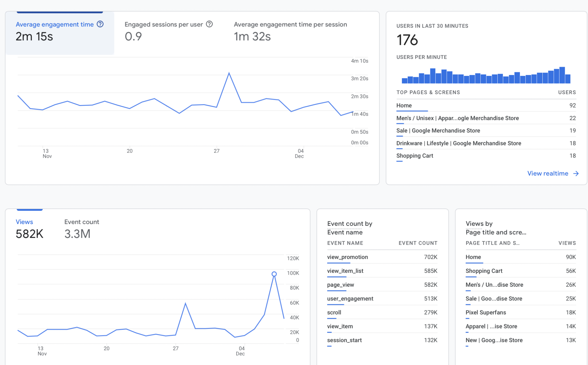This screenshot has width=588, height=365.
Task: Click the 176 users in last 30 minutes value
Action: coord(407,40)
